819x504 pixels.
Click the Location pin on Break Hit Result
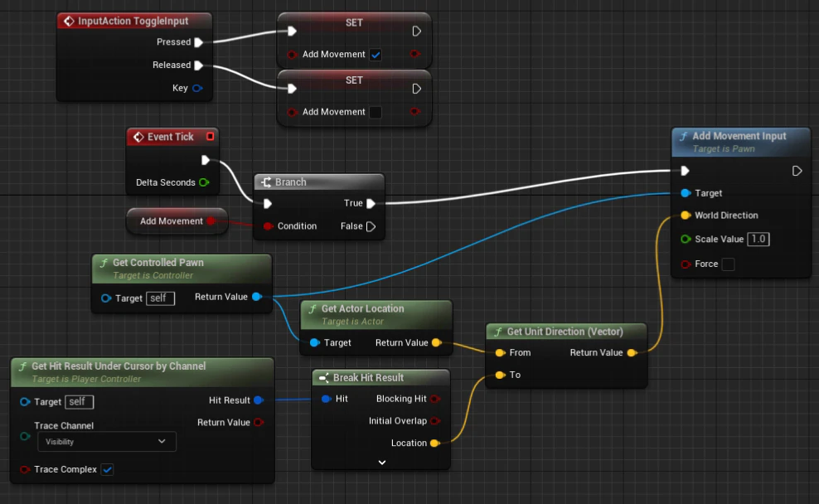click(434, 443)
